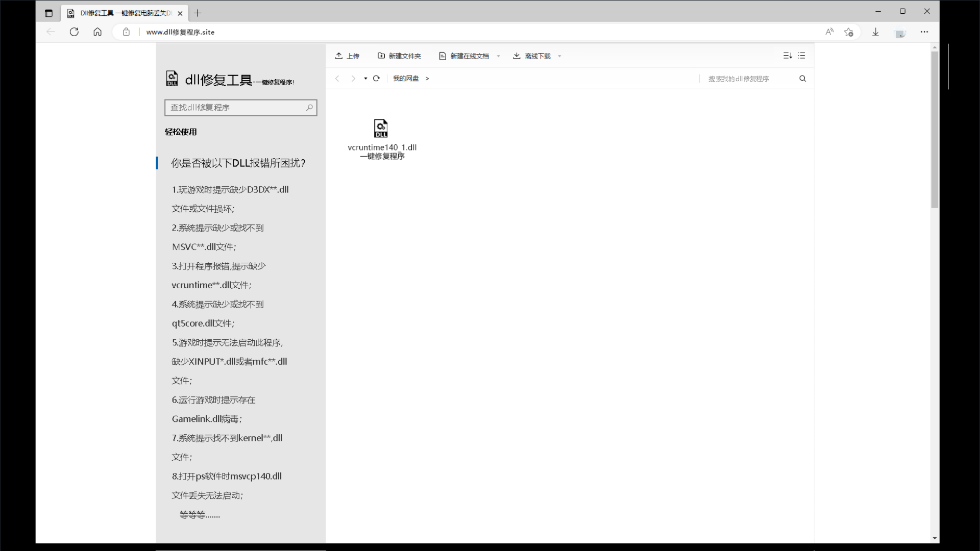Viewport: 980px width, 551px height.
Task: Expand 新建在线文档 dropdown arrow
Action: click(499, 56)
